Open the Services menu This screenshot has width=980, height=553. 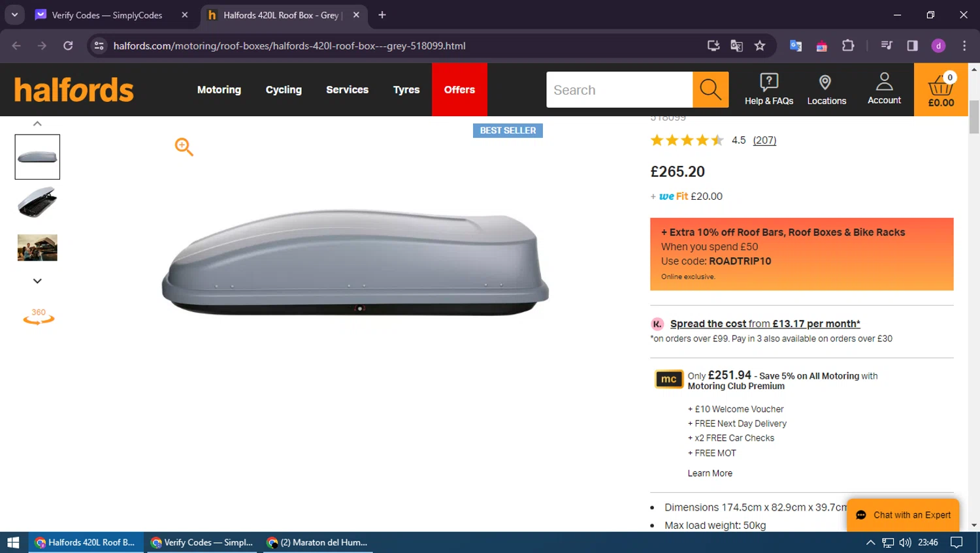pos(347,89)
